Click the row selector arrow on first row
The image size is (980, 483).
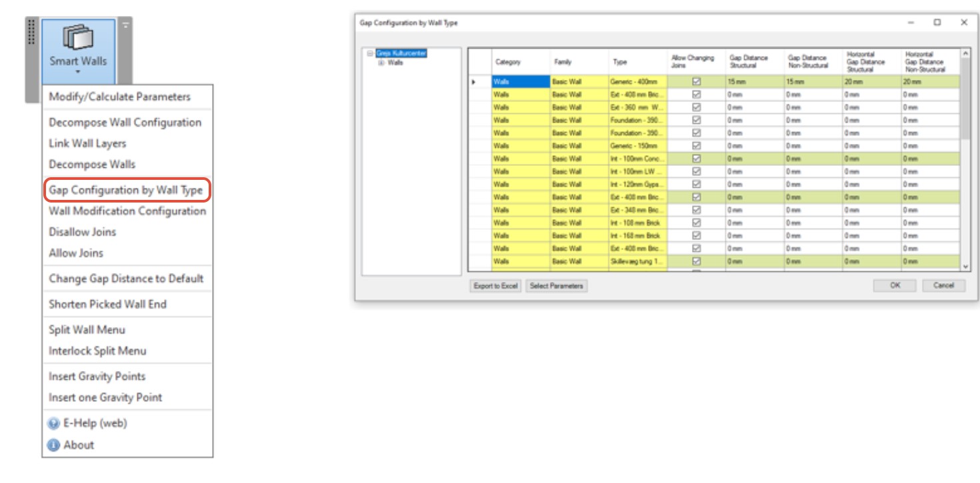click(x=474, y=82)
